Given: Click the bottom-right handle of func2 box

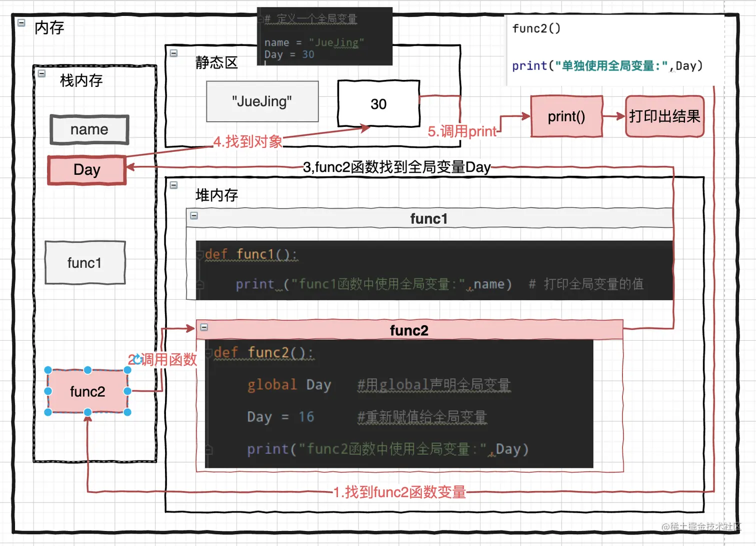Looking at the screenshot, I should [127, 412].
